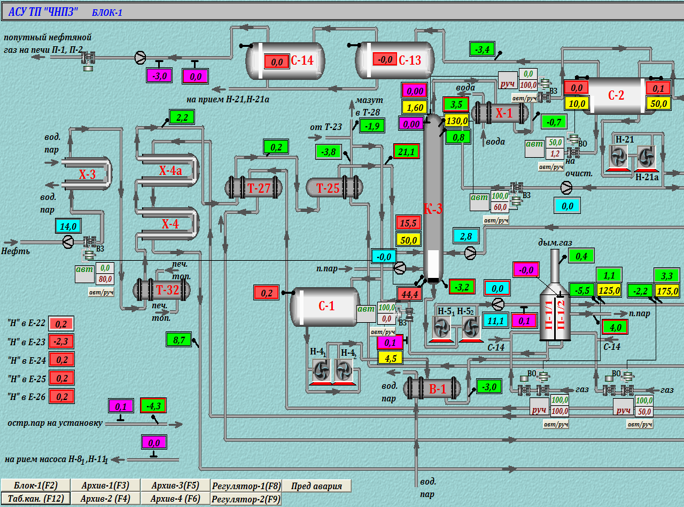Select the Н-5₂ pump icon
The height and width of the screenshot is (507, 684).
pos(470,328)
